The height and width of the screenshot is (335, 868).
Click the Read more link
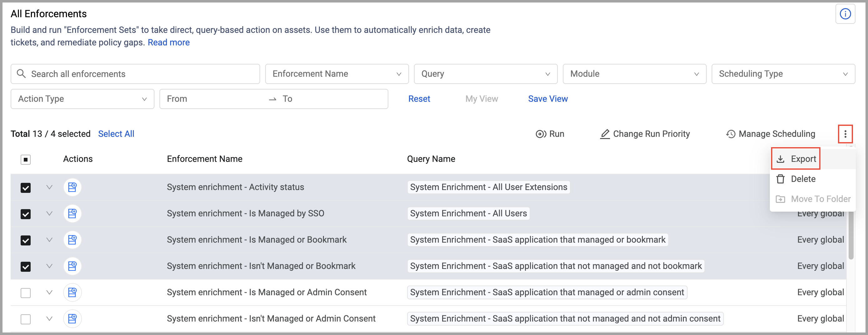[169, 43]
